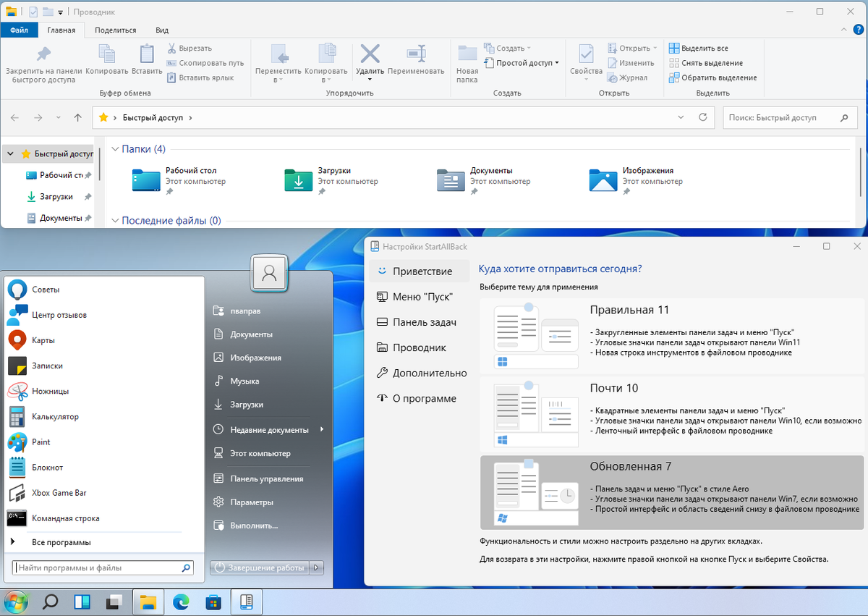Open Загрузки folder in Папки group
The image size is (868, 616).
[x=333, y=180]
